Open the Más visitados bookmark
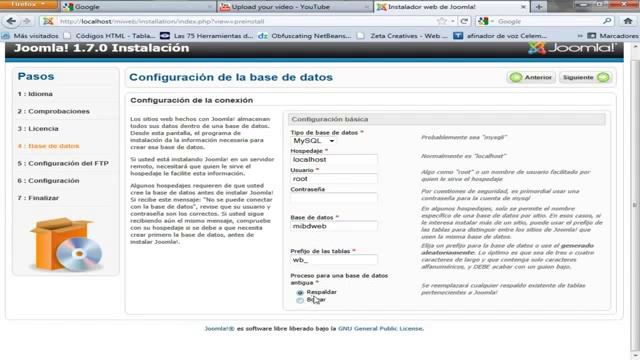The width and height of the screenshot is (640, 360). click(x=31, y=36)
